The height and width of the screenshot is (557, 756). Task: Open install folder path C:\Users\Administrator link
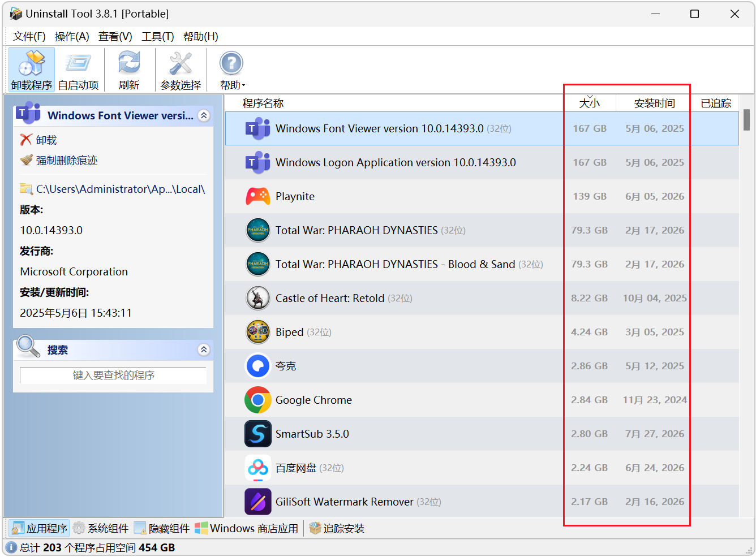[121, 189]
